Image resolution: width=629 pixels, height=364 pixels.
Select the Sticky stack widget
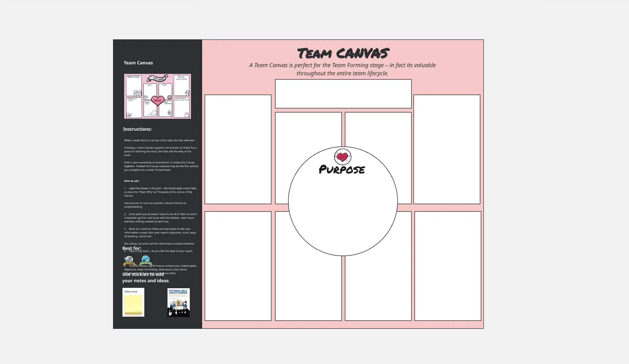[133, 302]
